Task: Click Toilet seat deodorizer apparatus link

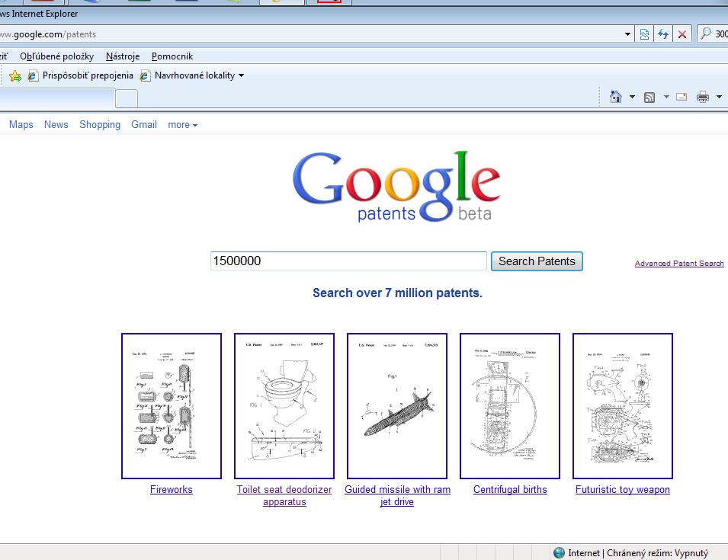Action: 284,495
